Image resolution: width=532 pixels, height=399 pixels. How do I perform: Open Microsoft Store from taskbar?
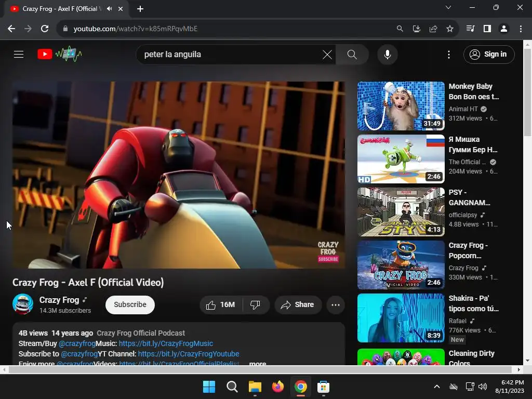[323, 387]
